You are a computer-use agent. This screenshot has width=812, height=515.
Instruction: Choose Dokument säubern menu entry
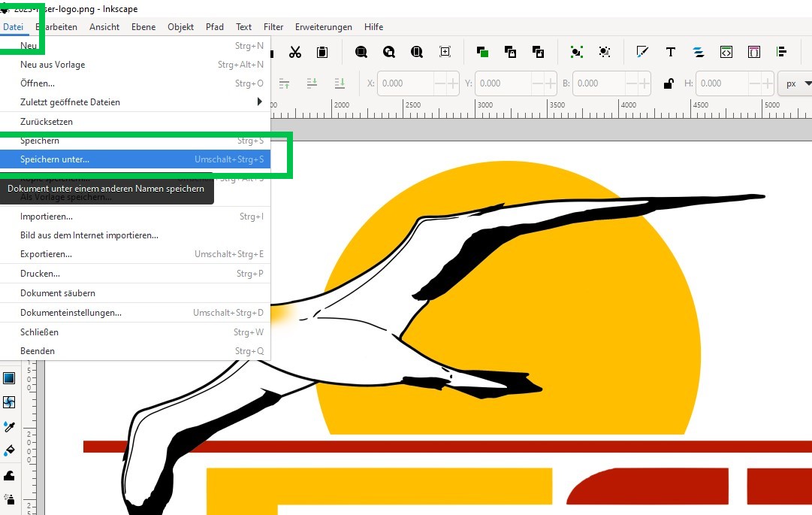tap(135, 292)
